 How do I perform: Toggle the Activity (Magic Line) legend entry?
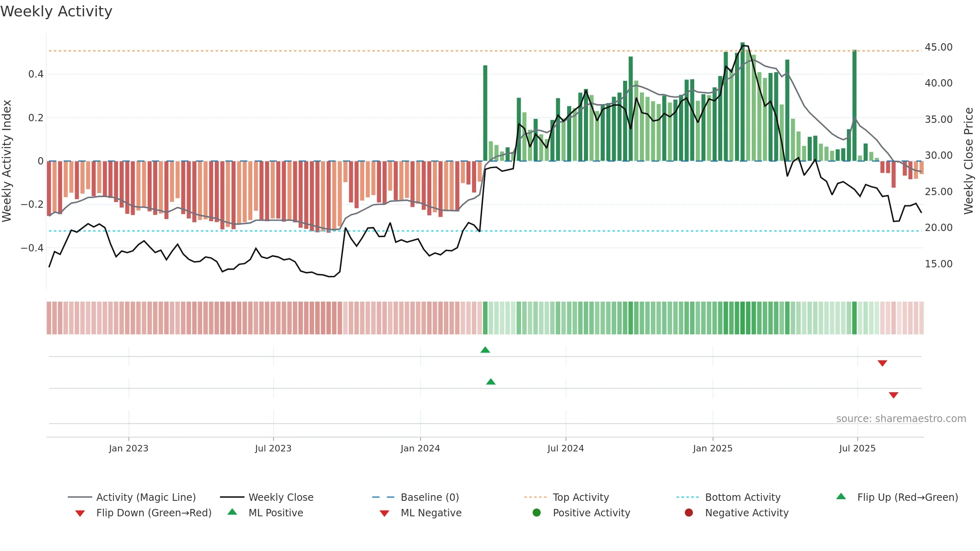(132, 497)
